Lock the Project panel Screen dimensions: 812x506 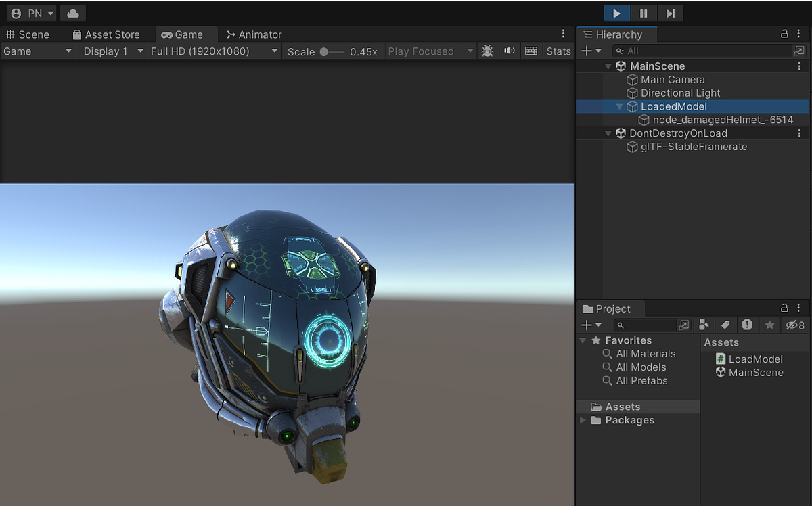[x=784, y=308]
